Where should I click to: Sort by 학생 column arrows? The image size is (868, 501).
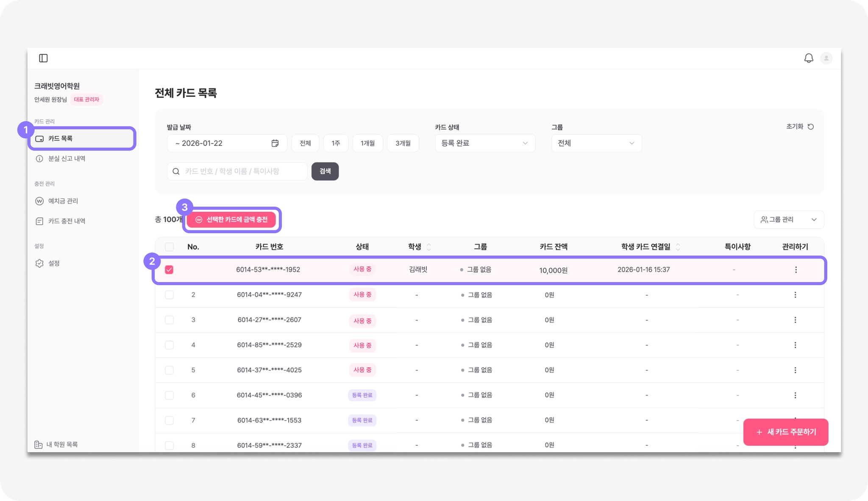(x=429, y=247)
